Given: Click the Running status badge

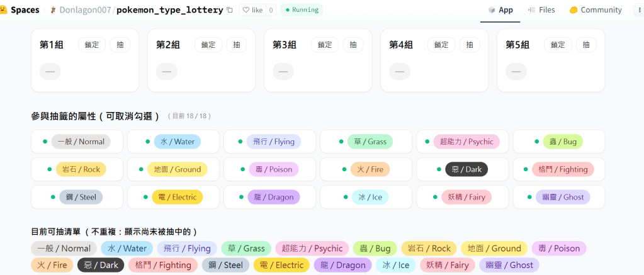Looking at the screenshot, I should [x=302, y=10].
